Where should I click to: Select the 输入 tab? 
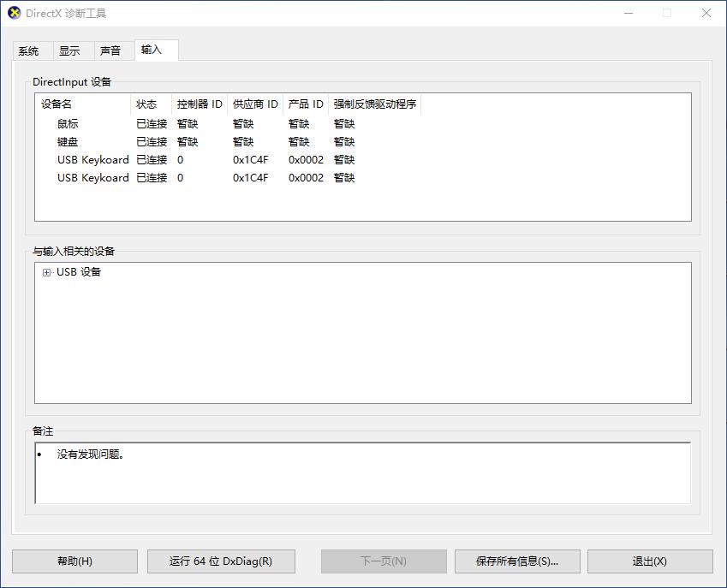pyautogui.click(x=156, y=50)
